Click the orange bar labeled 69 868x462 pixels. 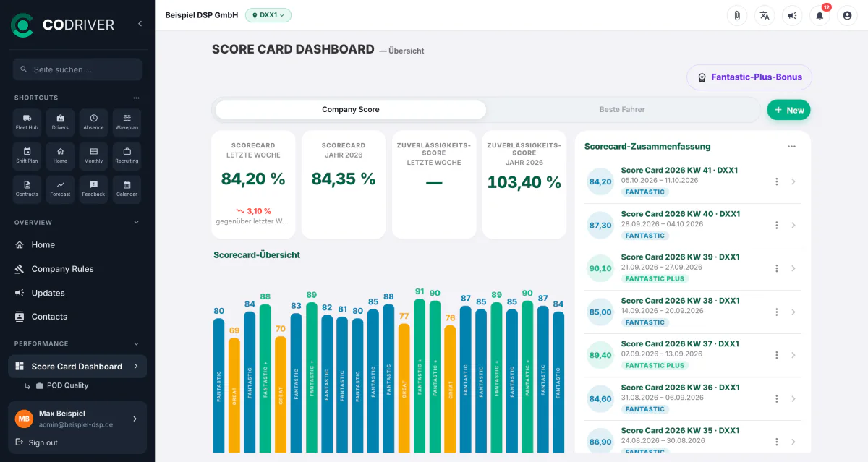pyautogui.click(x=234, y=395)
